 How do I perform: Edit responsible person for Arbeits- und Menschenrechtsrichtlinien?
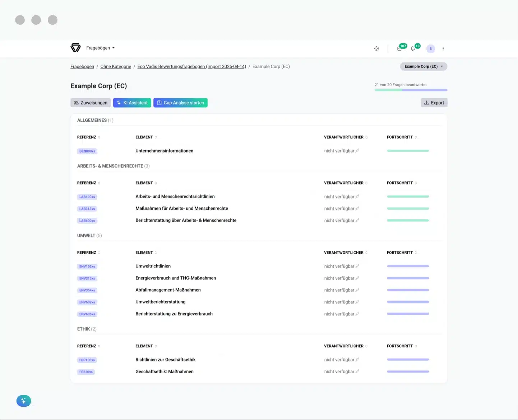[357, 197]
